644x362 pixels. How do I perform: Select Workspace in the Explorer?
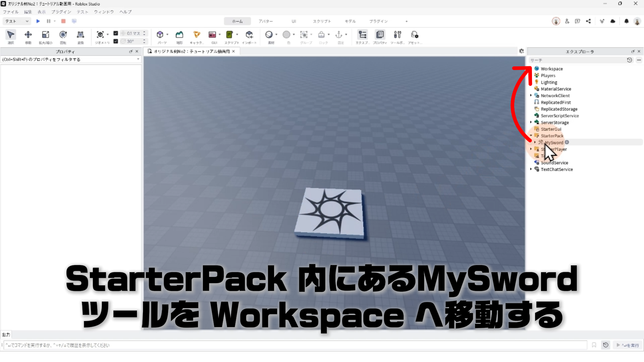point(551,69)
